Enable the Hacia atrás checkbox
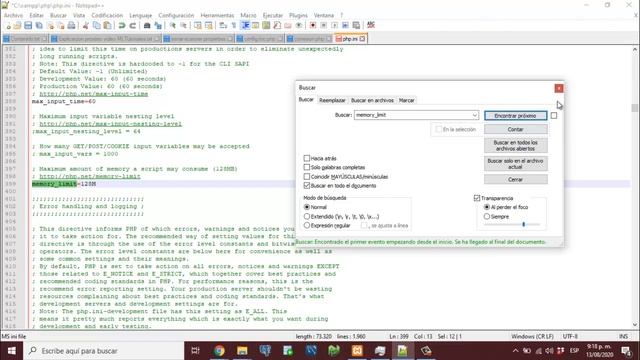This screenshot has height=360, width=640. coord(307,158)
